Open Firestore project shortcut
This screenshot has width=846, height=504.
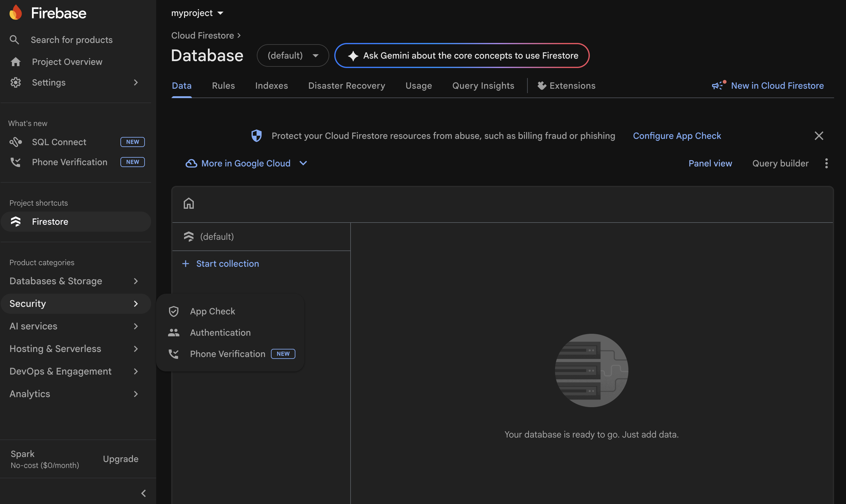coord(76,222)
